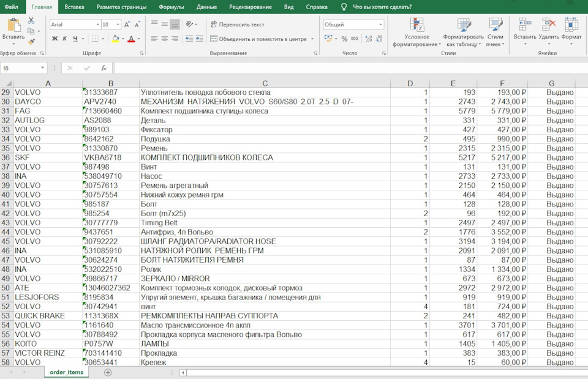Open Name Box dropdown arrow

coord(42,68)
